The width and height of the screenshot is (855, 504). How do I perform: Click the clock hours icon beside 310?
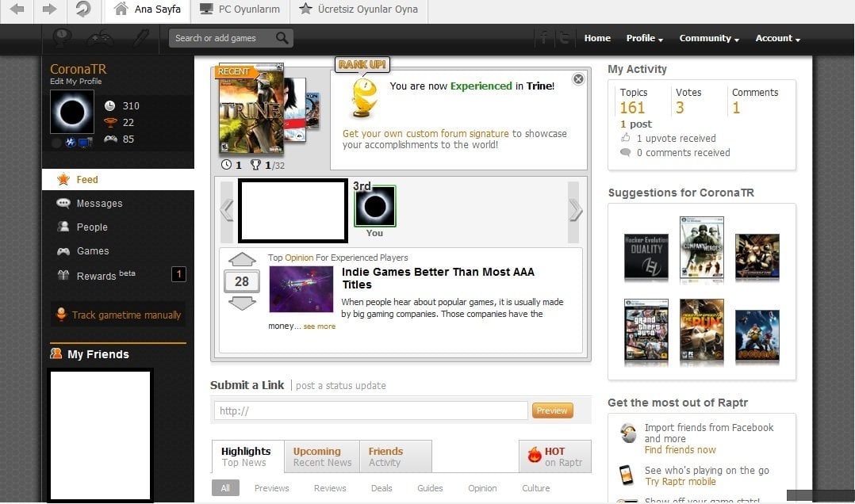point(109,105)
